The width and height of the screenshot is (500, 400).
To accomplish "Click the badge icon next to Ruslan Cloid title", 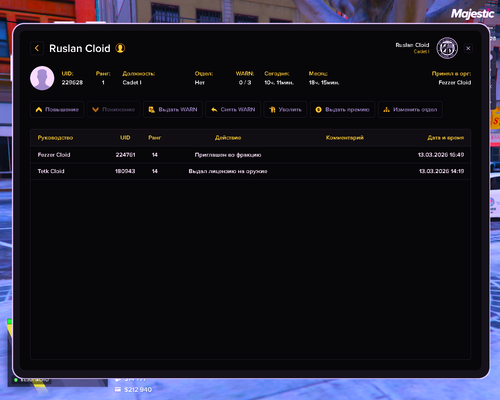I will (120, 48).
